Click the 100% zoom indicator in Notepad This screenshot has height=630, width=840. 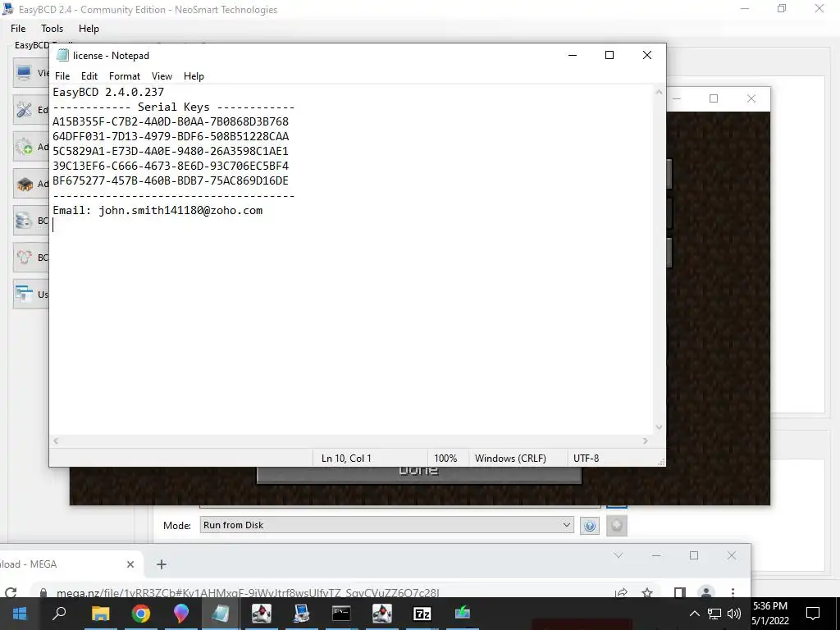(445, 459)
